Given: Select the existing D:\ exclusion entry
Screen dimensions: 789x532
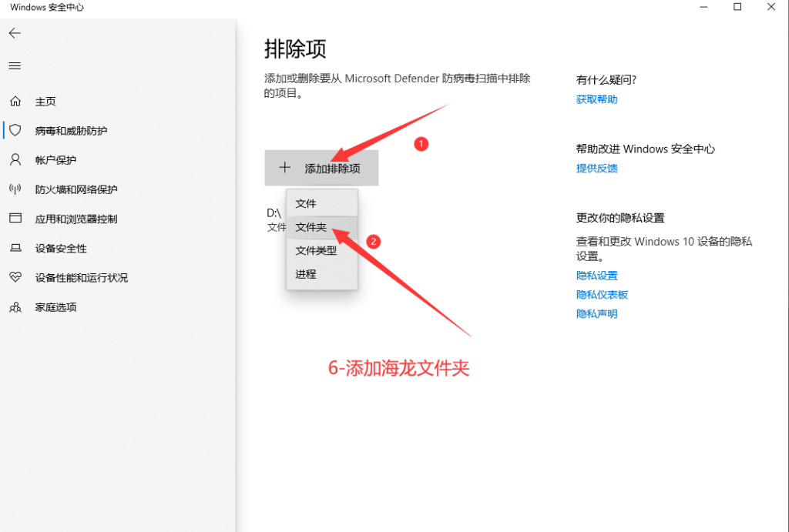Looking at the screenshot, I should [276, 219].
